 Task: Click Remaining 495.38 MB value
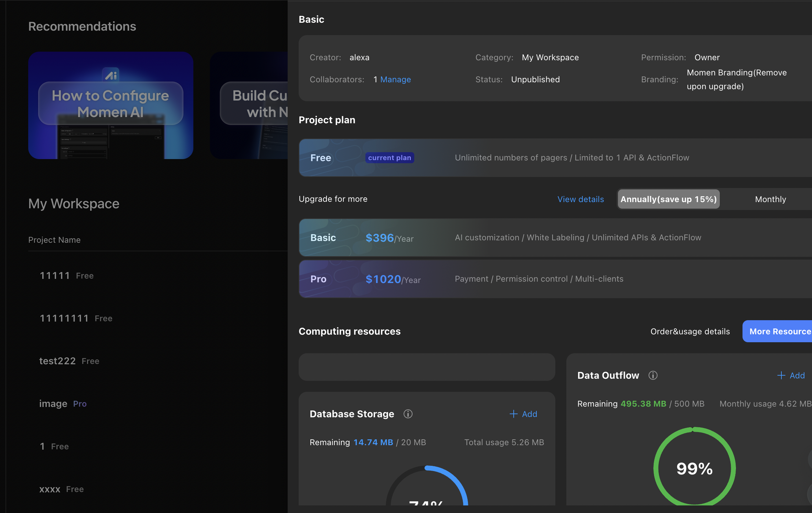pos(643,404)
